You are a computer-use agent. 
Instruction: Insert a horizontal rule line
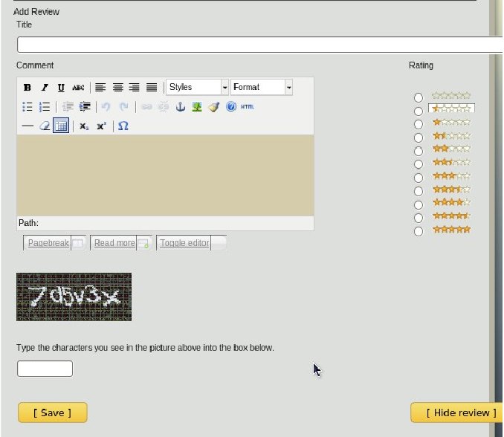(28, 126)
